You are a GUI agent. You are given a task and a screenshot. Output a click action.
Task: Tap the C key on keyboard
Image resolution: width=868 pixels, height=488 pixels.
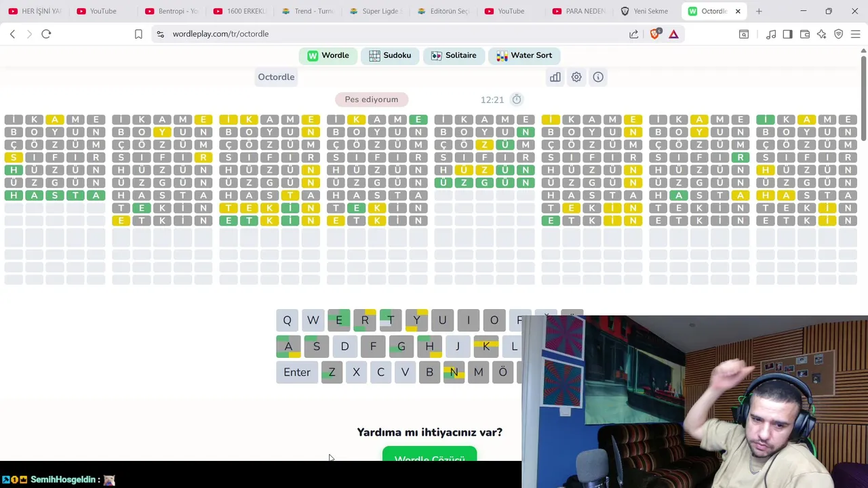click(x=380, y=372)
